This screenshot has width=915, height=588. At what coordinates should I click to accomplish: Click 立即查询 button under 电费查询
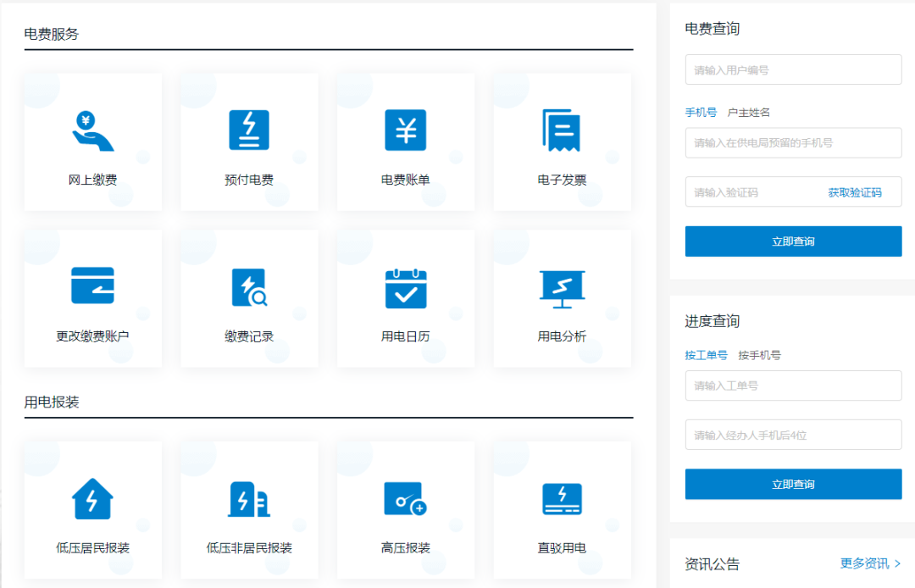(x=793, y=241)
